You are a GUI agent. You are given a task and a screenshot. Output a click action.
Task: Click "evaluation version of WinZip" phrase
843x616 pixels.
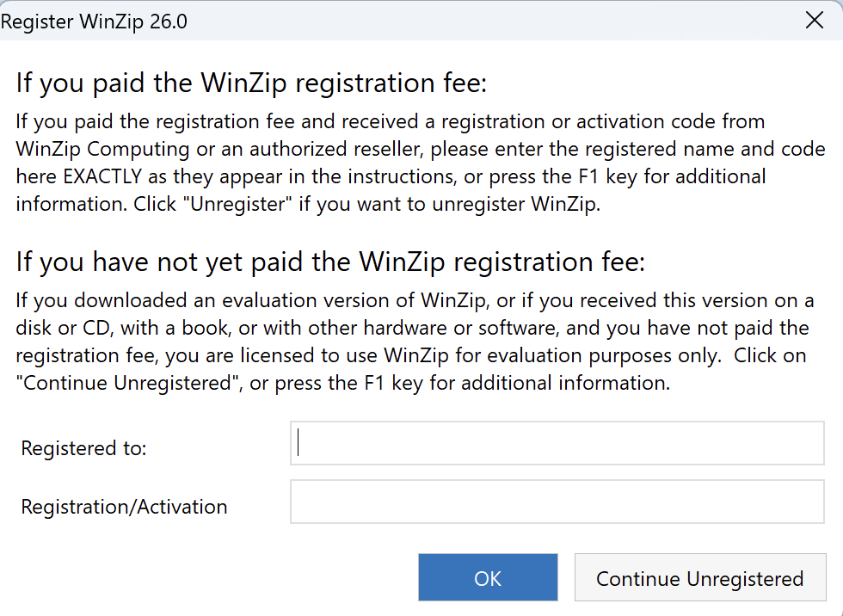tap(341, 300)
